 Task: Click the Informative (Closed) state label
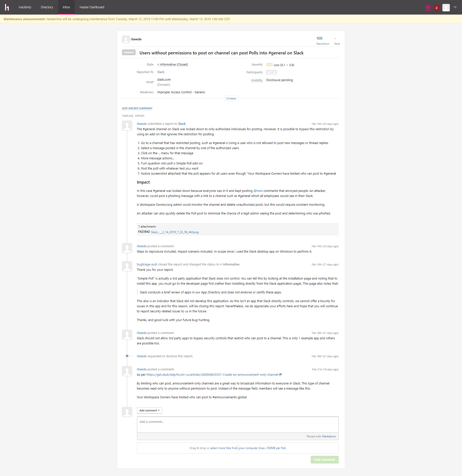point(174,65)
